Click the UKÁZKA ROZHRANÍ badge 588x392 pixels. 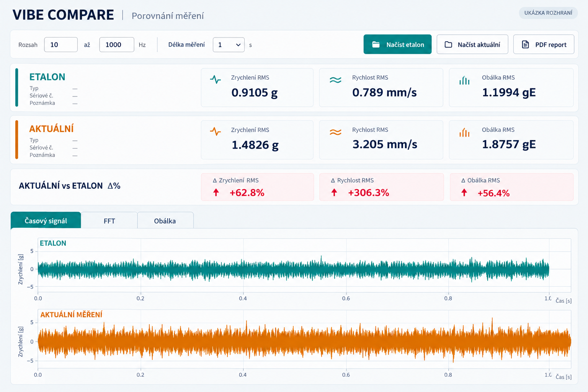(548, 13)
